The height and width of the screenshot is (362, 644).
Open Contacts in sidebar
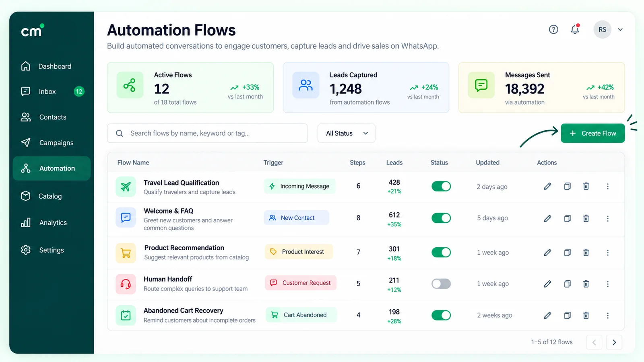[52, 117]
